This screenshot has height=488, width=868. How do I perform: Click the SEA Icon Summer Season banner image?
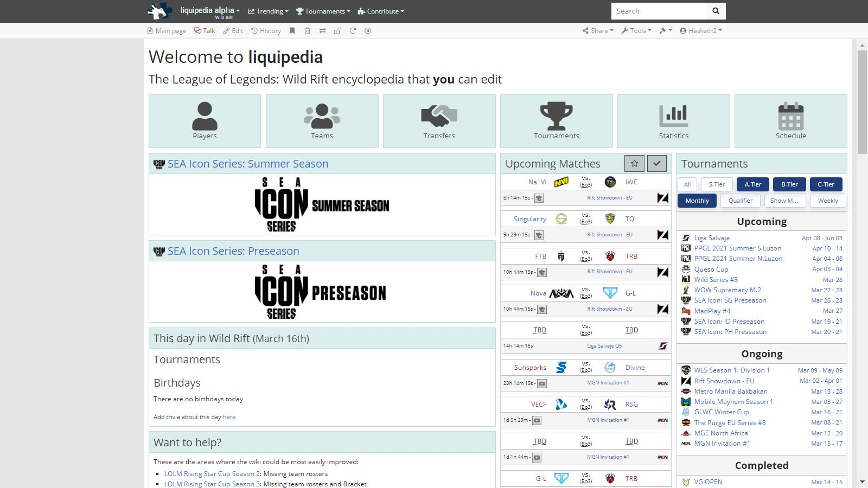(322, 205)
